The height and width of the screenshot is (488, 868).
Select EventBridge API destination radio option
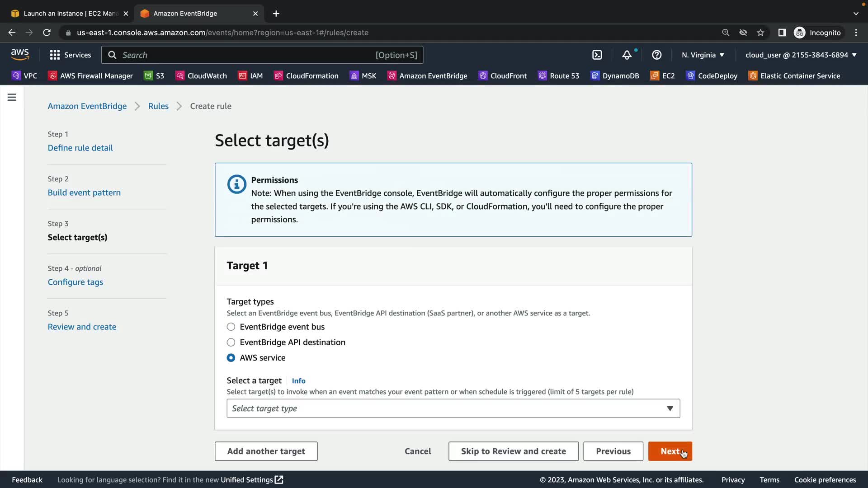click(x=231, y=342)
